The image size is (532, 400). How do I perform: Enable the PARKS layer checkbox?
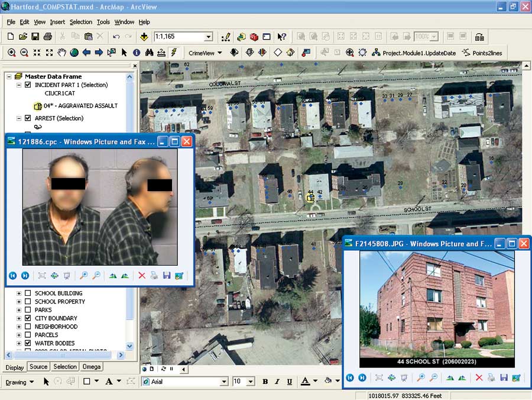[x=28, y=310]
